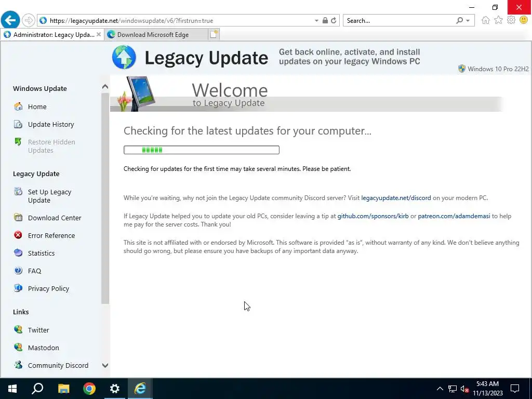This screenshot has height=399, width=532.
Task: Click Windows 10 Pro 22H2 label
Action: (498, 69)
